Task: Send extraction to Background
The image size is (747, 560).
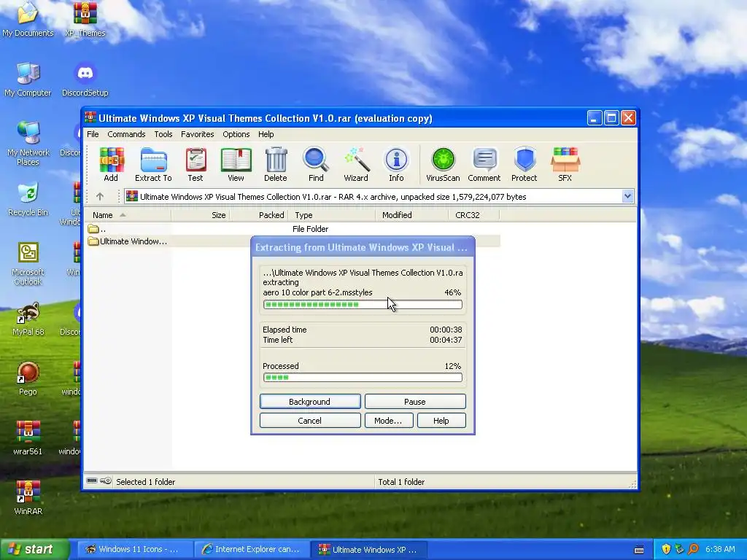Action: [x=310, y=402]
